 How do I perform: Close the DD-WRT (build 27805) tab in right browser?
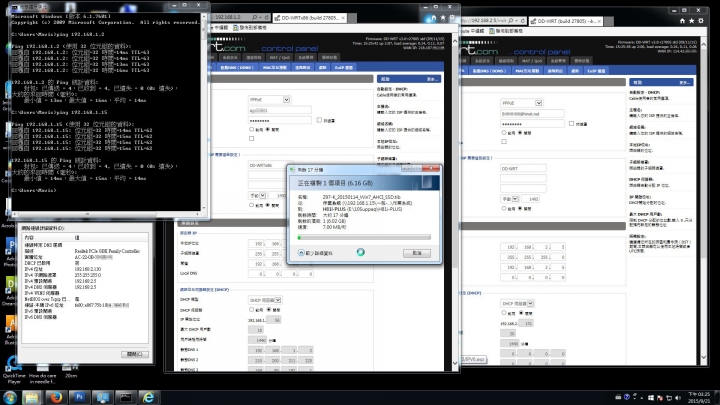pyautogui.click(x=599, y=21)
